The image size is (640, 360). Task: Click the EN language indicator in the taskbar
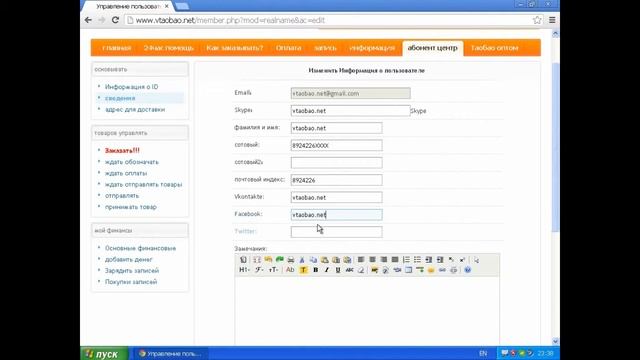click(x=483, y=353)
